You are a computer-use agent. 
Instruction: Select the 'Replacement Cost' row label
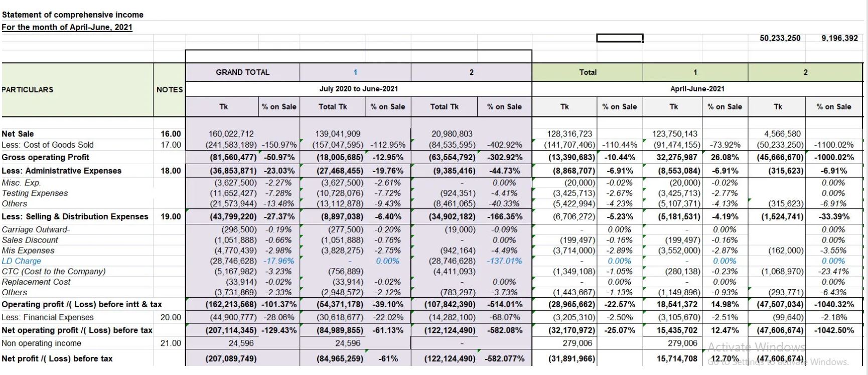36,282
